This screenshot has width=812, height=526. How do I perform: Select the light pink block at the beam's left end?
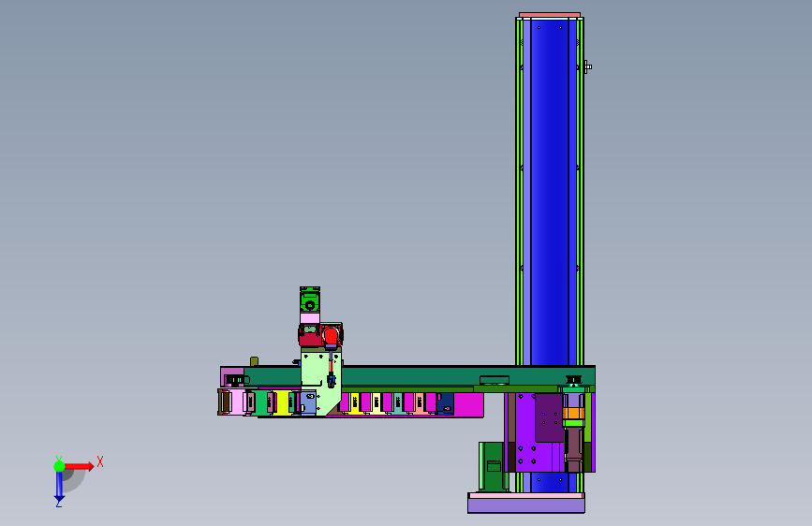(236, 402)
